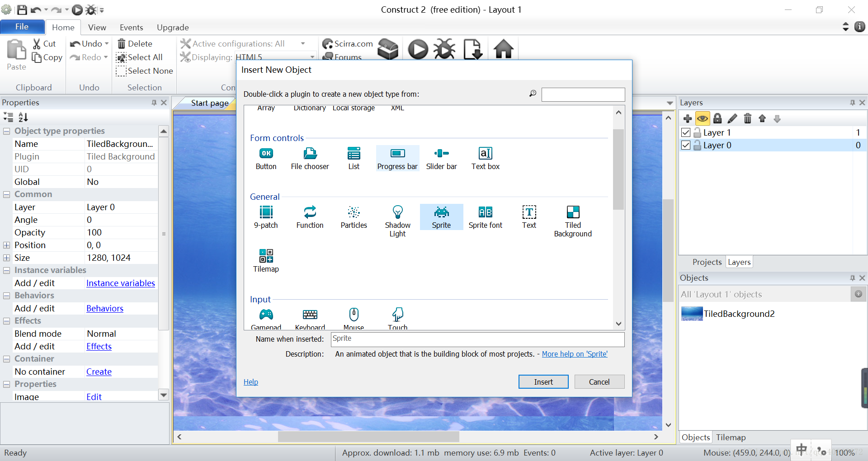Uncheck Layer 1 visibility checkbox
The image size is (868, 461).
(686, 132)
